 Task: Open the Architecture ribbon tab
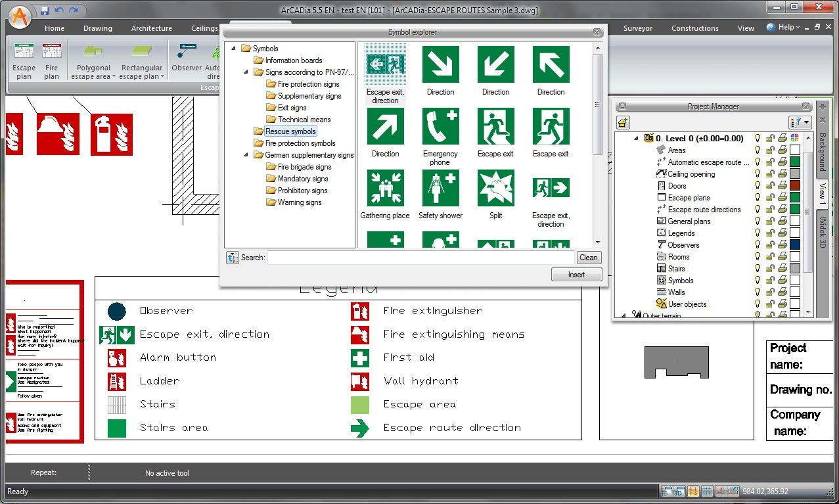point(151,28)
